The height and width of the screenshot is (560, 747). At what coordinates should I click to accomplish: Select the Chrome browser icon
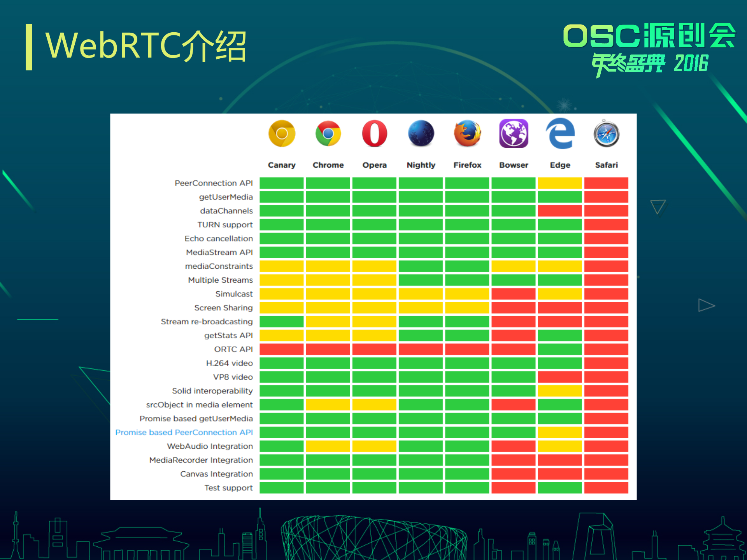pyautogui.click(x=328, y=133)
